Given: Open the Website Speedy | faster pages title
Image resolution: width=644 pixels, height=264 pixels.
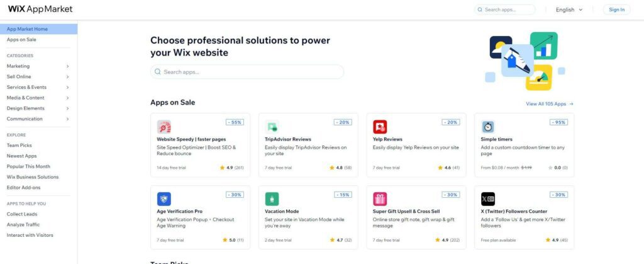Looking at the screenshot, I should point(191,139).
